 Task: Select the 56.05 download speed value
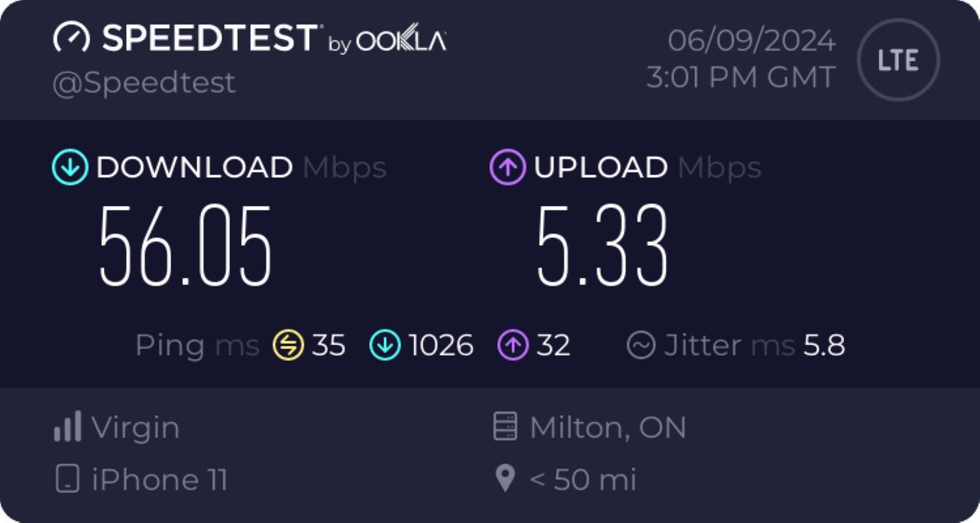(185, 246)
